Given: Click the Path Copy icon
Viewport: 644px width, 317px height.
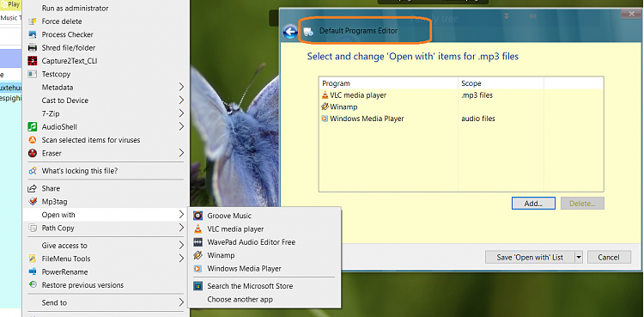Looking at the screenshot, I should 32,228.
